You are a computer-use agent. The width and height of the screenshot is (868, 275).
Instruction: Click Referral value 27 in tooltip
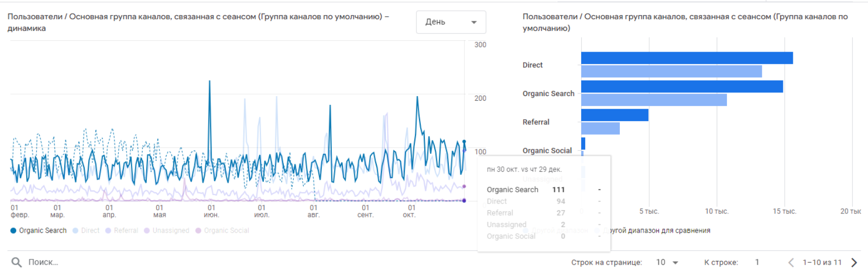coord(561,213)
